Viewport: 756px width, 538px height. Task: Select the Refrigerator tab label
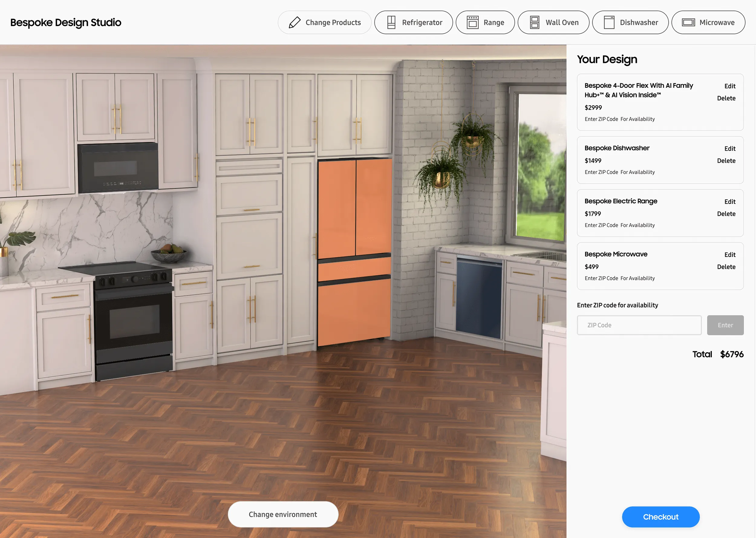pyautogui.click(x=422, y=22)
